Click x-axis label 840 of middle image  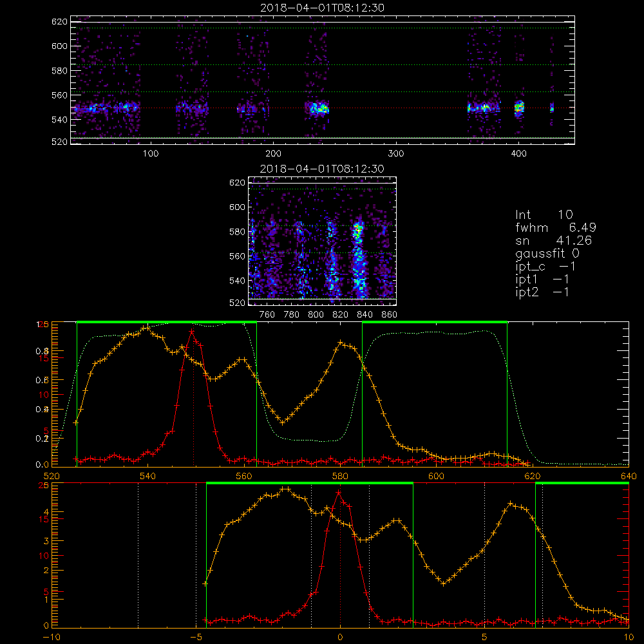pyautogui.click(x=365, y=315)
